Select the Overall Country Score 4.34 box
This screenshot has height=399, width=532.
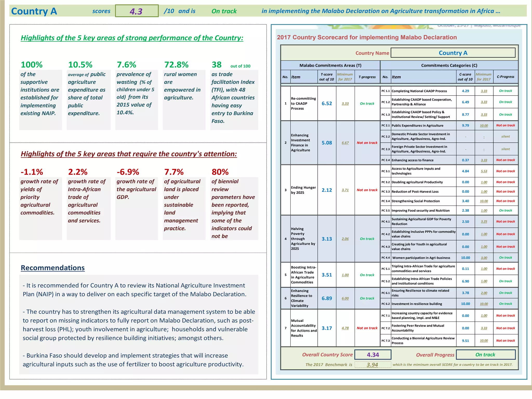pos(373,355)
